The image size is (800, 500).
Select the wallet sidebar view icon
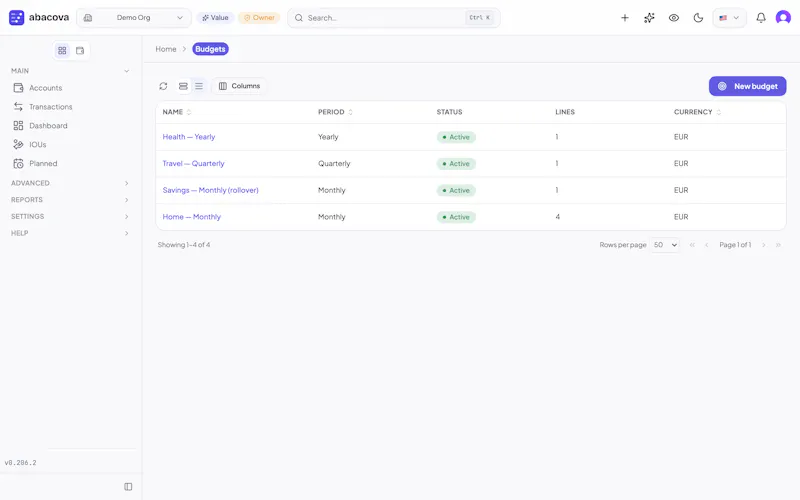[80, 51]
